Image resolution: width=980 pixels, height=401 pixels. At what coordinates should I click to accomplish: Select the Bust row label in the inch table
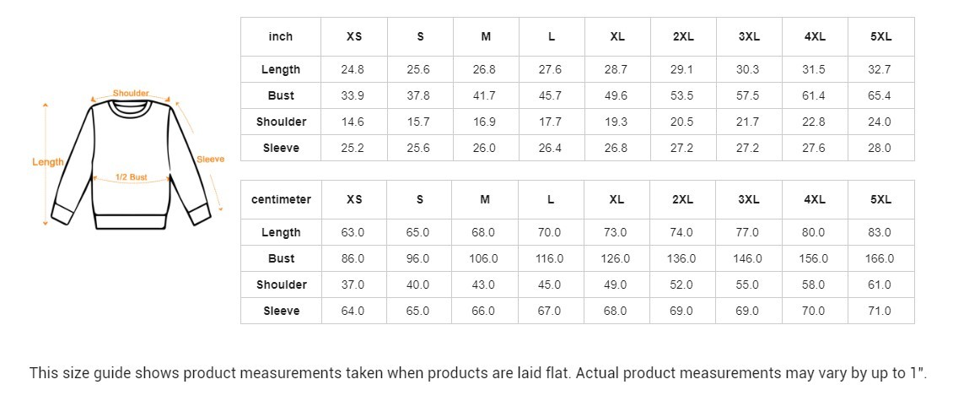281,95
